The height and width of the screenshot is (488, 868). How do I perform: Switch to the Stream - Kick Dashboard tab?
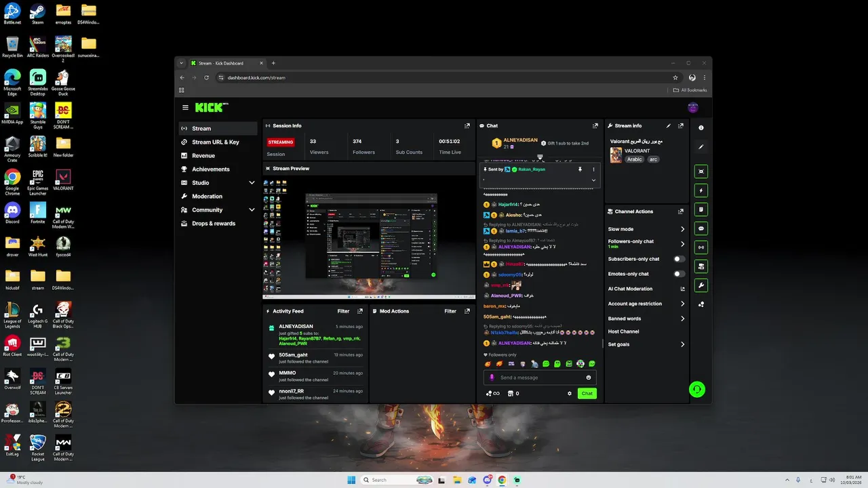tap(226, 63)
